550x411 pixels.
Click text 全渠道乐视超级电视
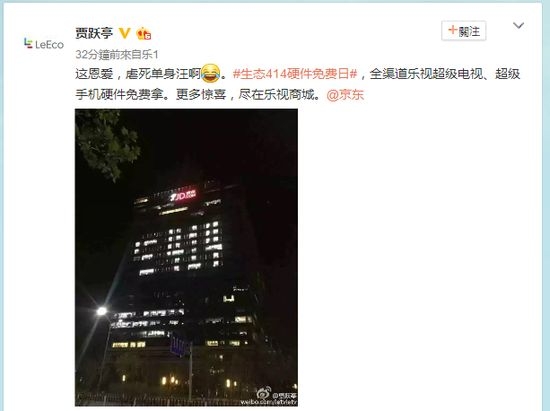pyautogui.click(x=426, y=74)
